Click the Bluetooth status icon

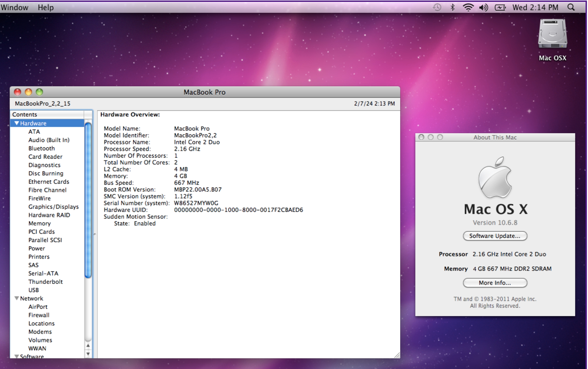point(452,7)
